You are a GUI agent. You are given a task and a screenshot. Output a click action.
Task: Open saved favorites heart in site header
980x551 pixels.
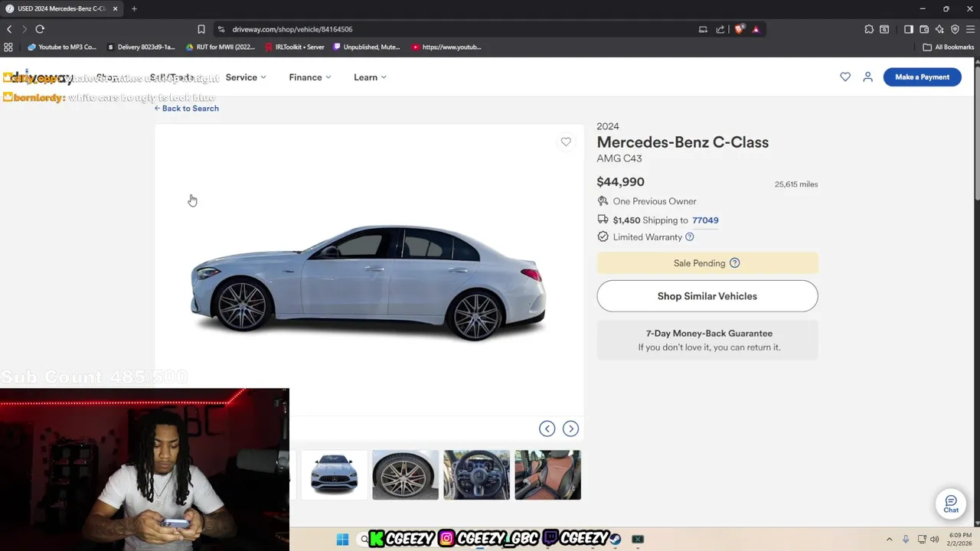845,77
